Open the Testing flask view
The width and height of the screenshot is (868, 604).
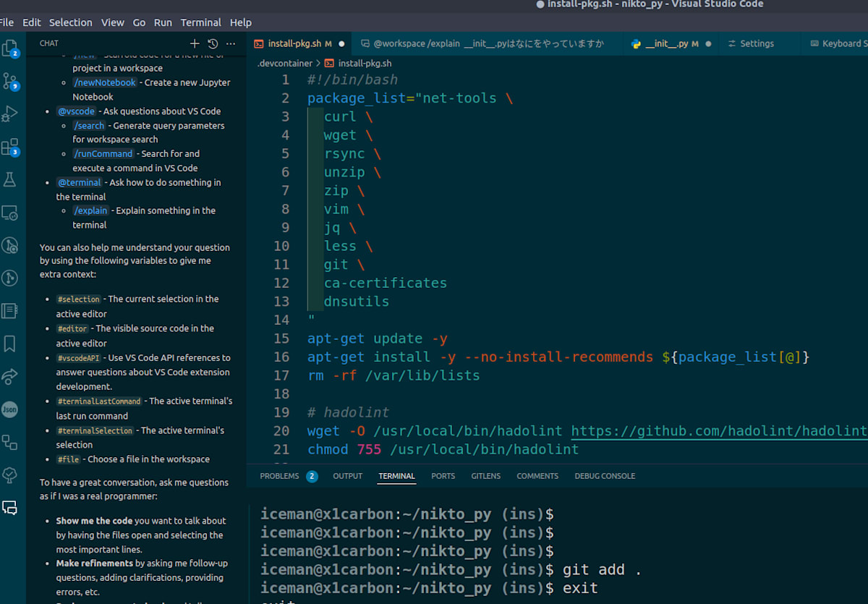pyautogui.click(x=10, y=179)
